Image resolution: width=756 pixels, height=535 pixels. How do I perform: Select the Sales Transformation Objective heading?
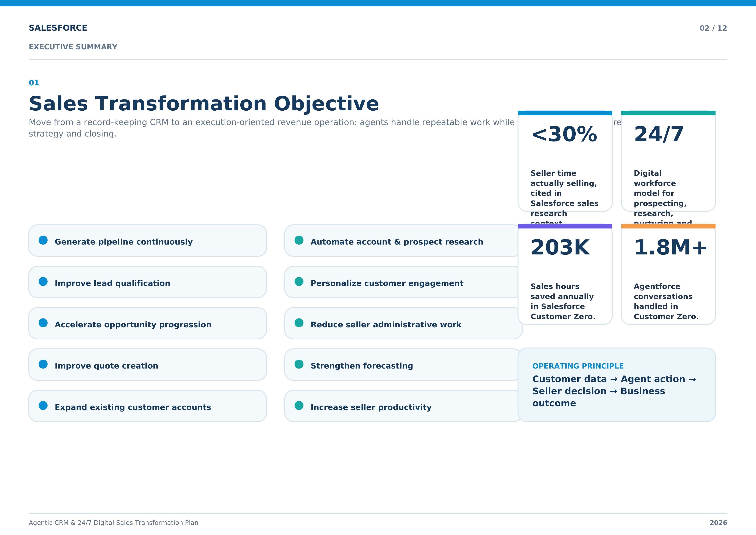pos(204,104)
